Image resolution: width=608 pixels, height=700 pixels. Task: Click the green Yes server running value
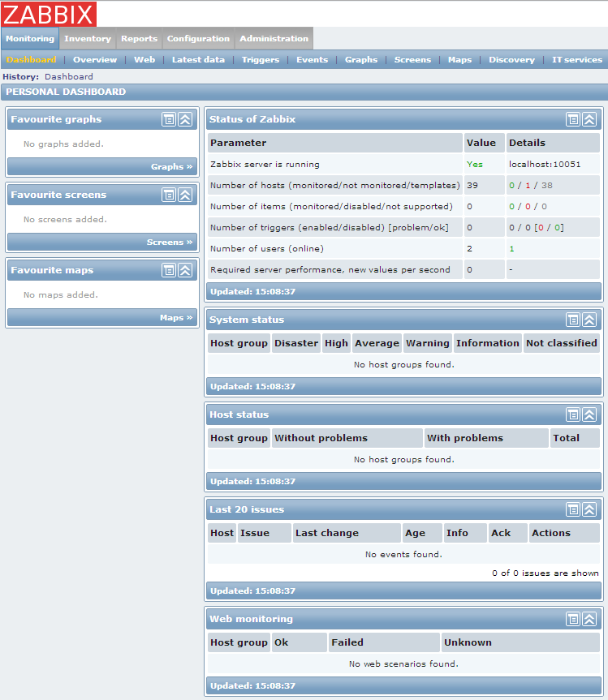coord(475,165)
